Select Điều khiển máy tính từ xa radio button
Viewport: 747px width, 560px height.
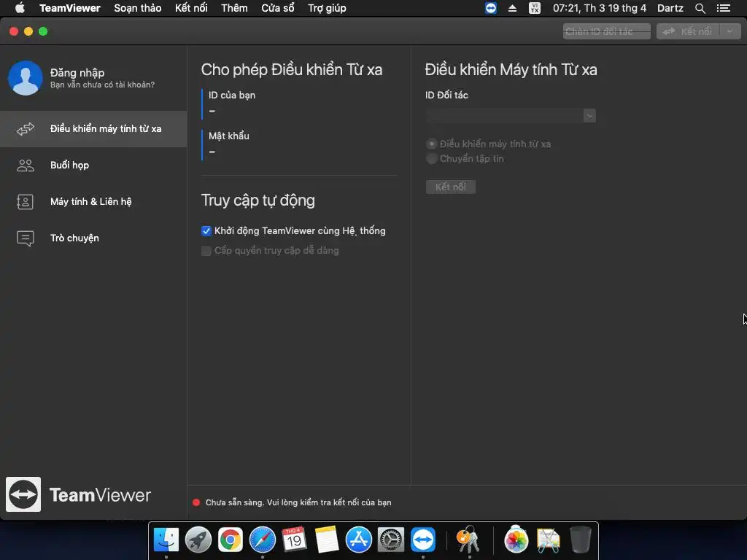point(432,144)
